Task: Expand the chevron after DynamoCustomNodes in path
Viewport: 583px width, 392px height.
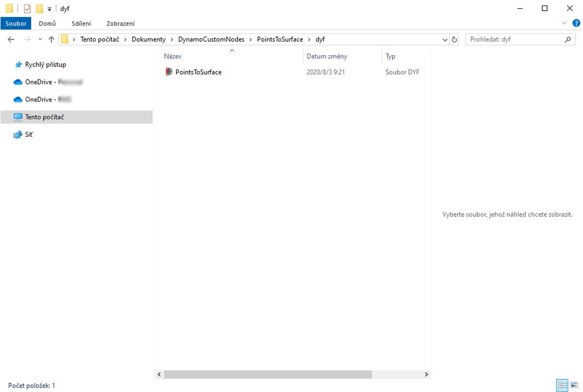Action: (250, 40)
